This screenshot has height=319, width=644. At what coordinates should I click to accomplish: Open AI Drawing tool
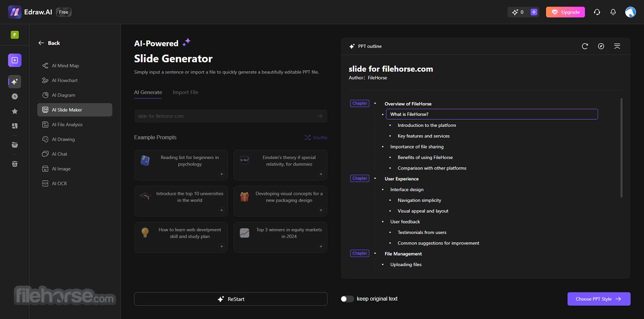coord(75,139)
